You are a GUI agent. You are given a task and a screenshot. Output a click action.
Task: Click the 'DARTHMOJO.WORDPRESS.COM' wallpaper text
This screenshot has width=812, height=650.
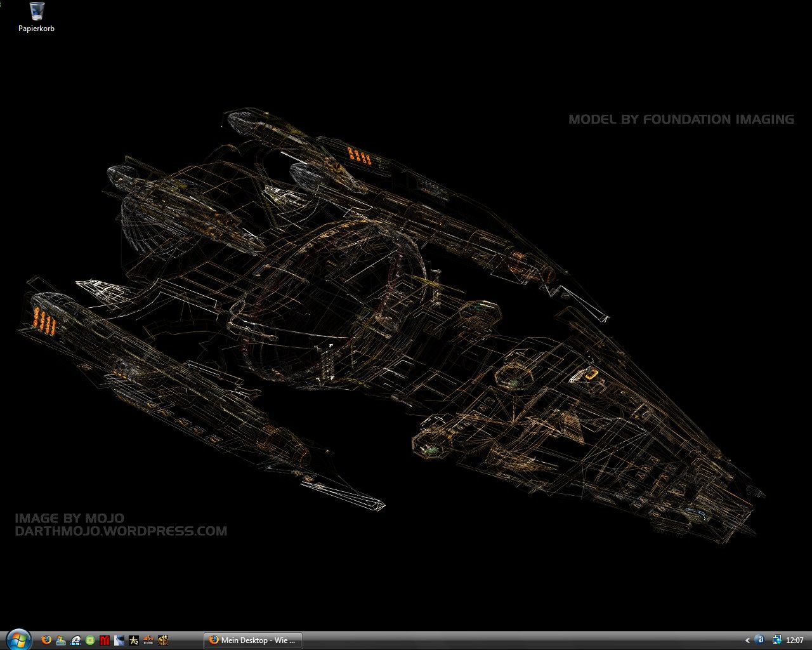click(121, 531)
